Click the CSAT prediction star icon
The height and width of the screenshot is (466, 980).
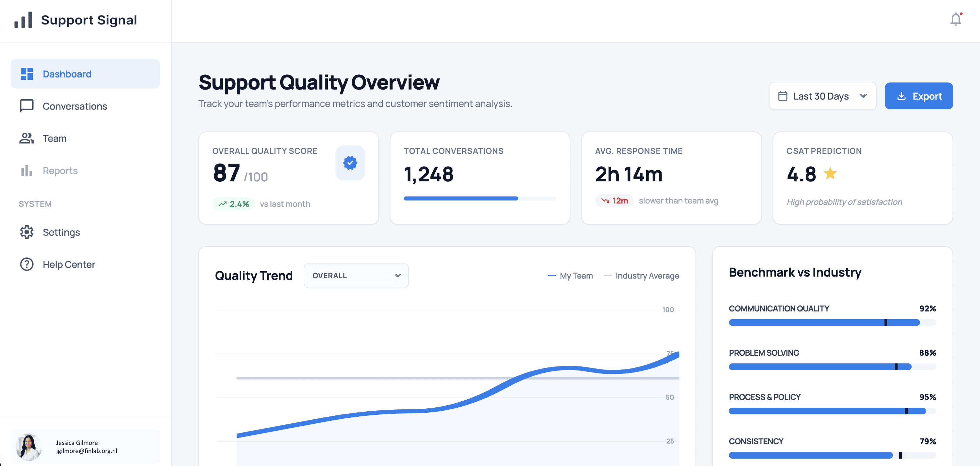[x=830, y=174]
